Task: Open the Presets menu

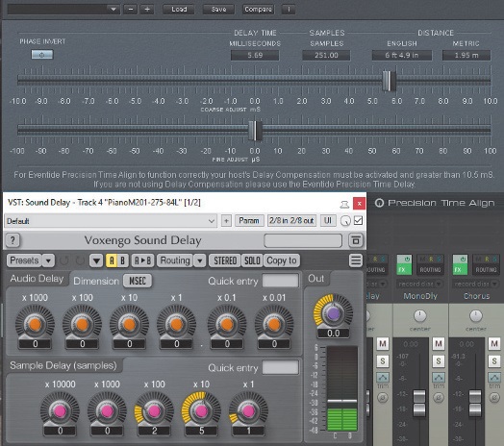Action: (24, 260)
